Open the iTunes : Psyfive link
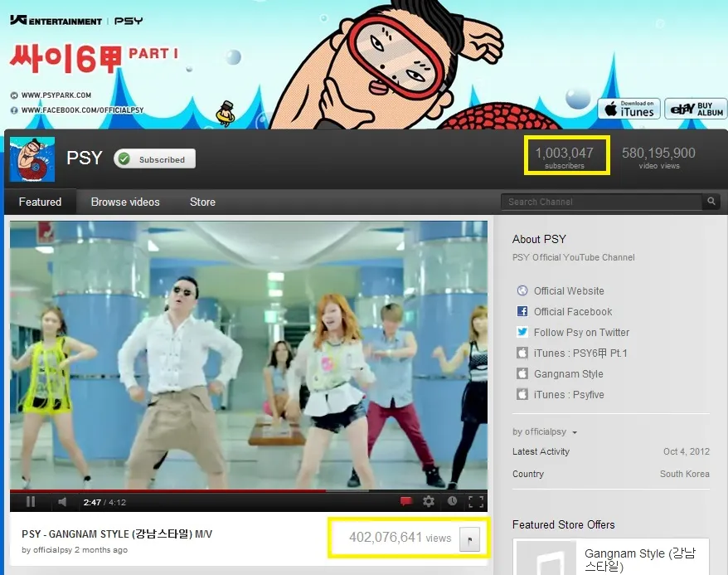Viewport: 728px width, 575px height. 569,395
